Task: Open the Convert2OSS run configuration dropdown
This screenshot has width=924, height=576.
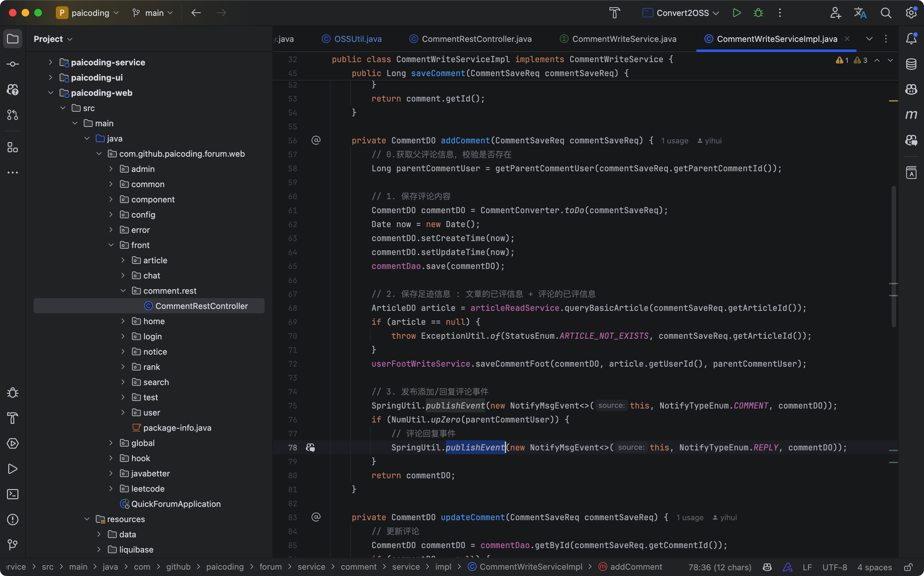Action: (x=681, y=13)
